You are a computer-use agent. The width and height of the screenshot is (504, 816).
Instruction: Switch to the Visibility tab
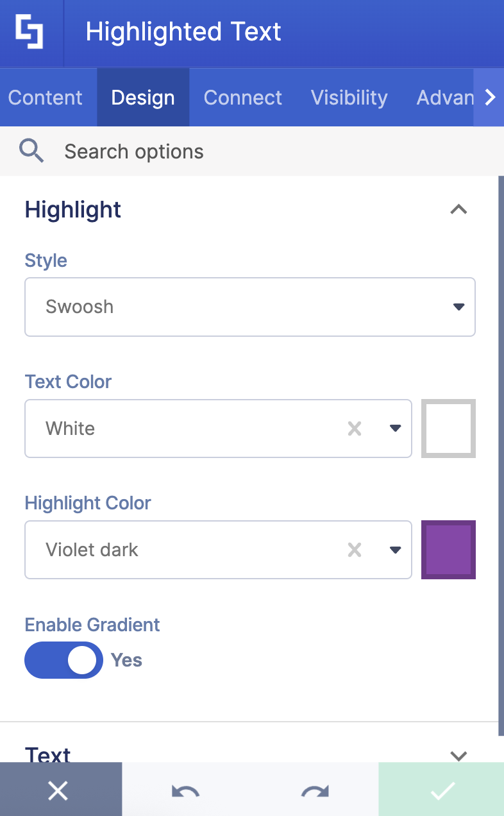point(348,97)
